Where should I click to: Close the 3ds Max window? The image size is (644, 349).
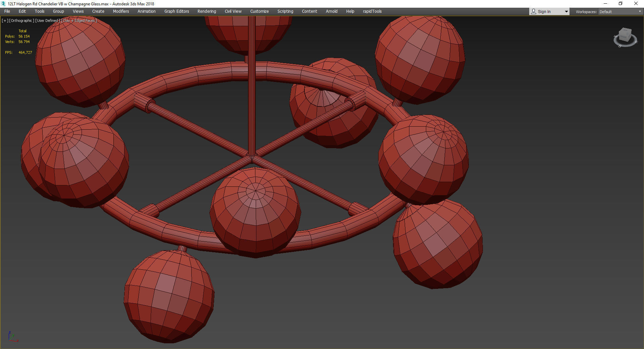(636, 4)
